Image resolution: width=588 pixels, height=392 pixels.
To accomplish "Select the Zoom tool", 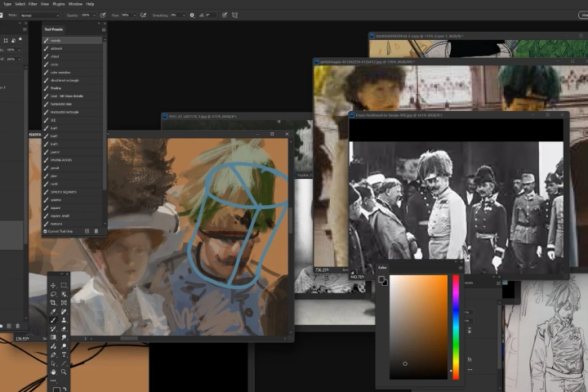I will 64,372.
